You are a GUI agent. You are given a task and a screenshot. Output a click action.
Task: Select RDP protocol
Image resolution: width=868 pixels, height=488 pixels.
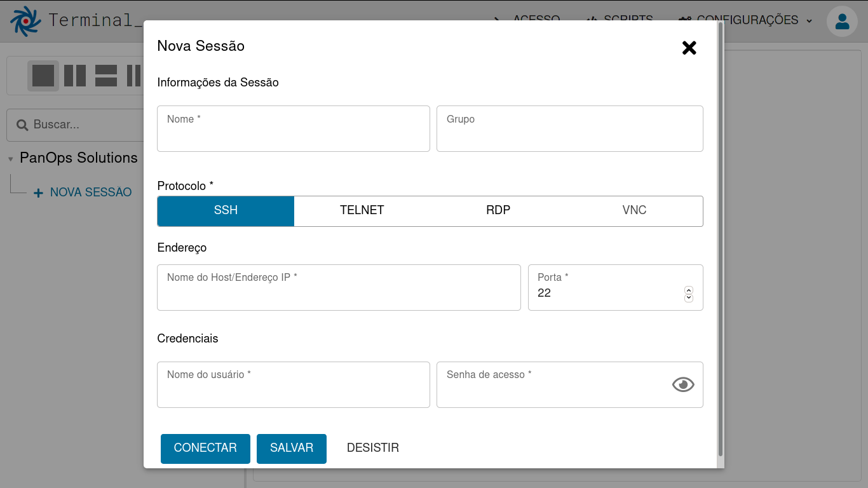498,211
